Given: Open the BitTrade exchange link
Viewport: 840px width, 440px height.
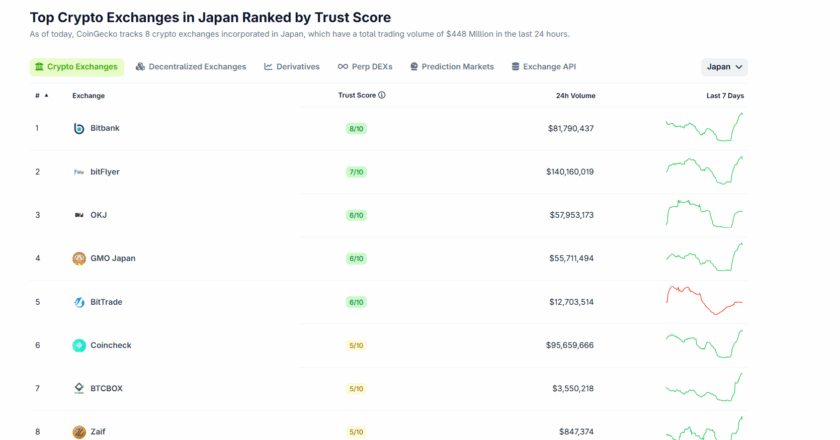Looking at the screenshot, I should point(106,302).
